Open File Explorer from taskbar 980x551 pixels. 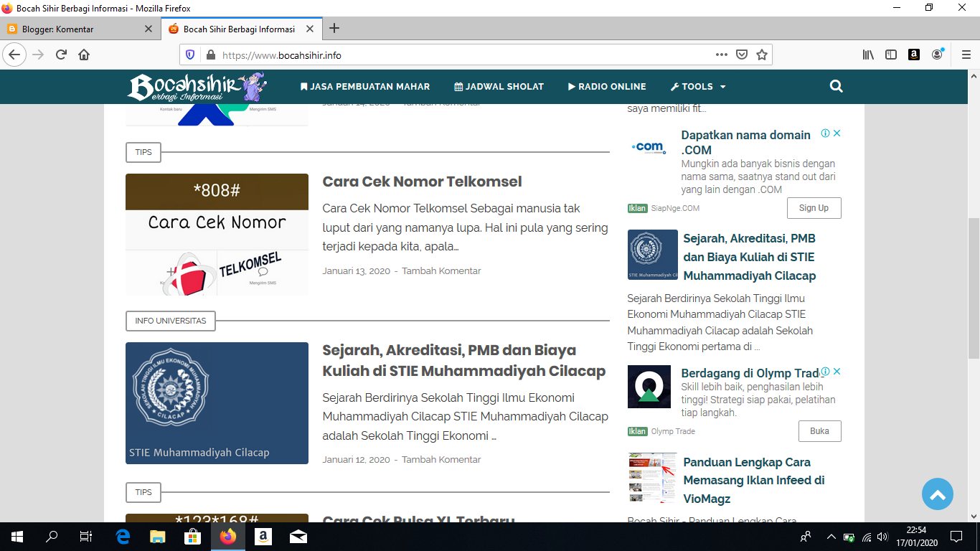click(158, 536)
